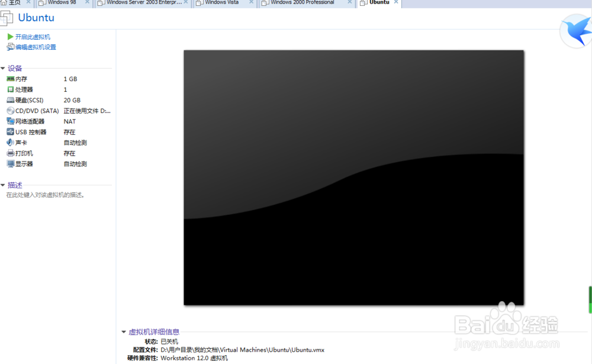Click the Ubuntu.vmx config file path
592x364 pixels.
(242, 350)
